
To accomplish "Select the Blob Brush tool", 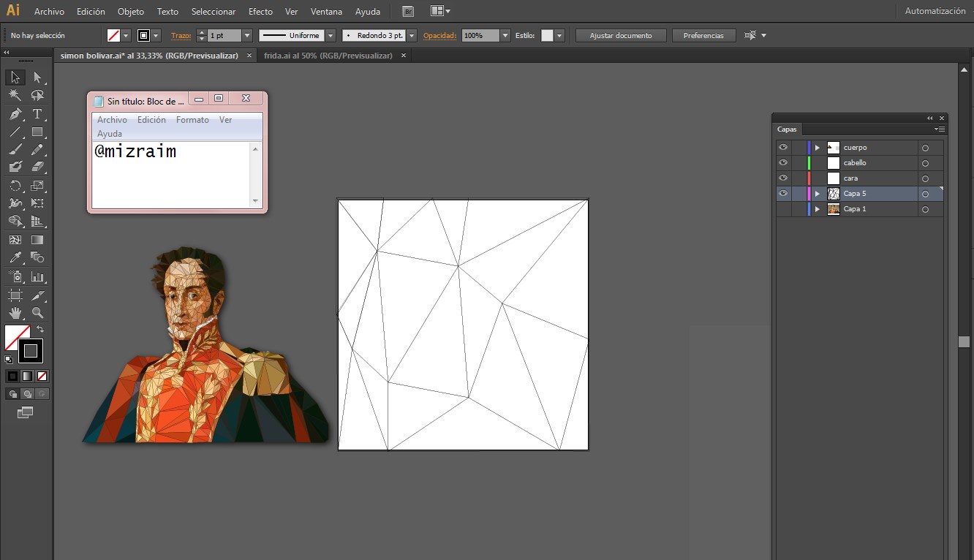I will pos(15,167).
